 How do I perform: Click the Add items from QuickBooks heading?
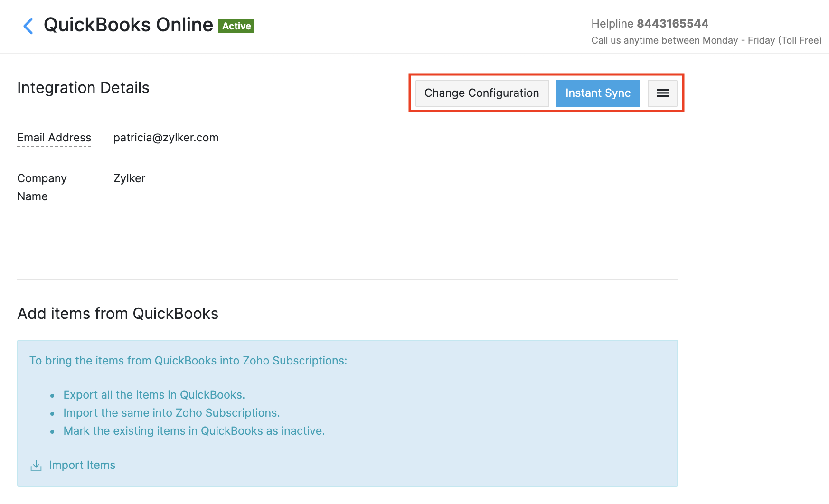tap(118, 314)
